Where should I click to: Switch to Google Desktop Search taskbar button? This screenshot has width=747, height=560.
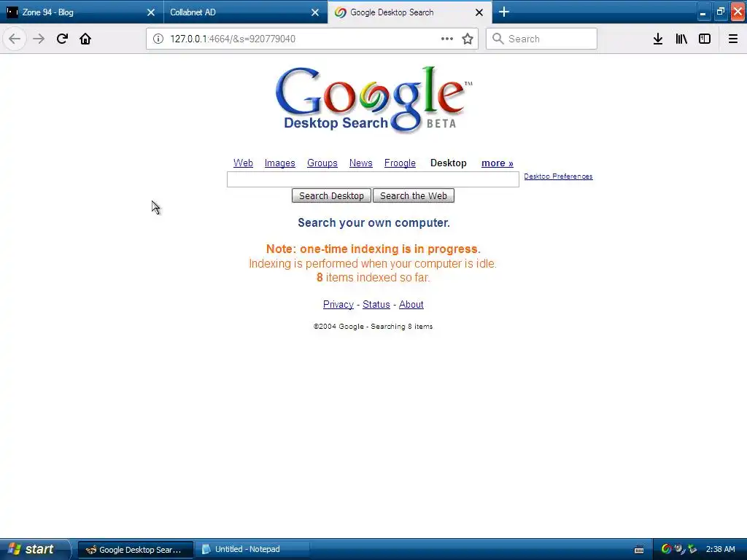click(x=135, y=550)
